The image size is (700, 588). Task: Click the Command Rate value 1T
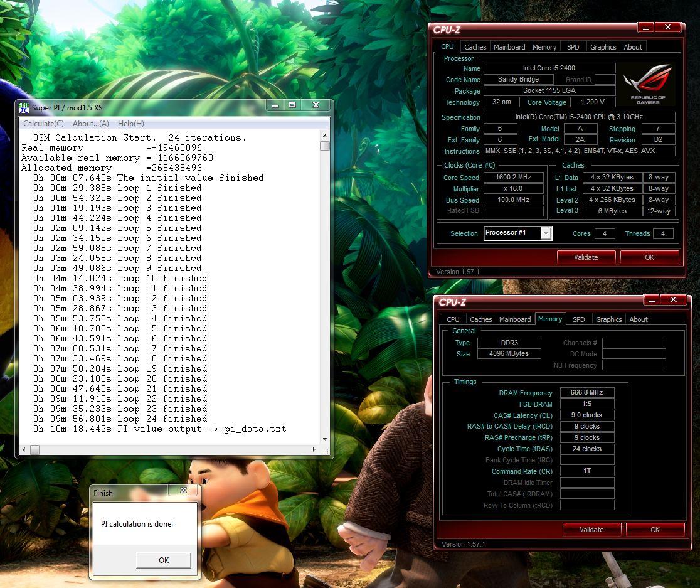coord(586,471)
